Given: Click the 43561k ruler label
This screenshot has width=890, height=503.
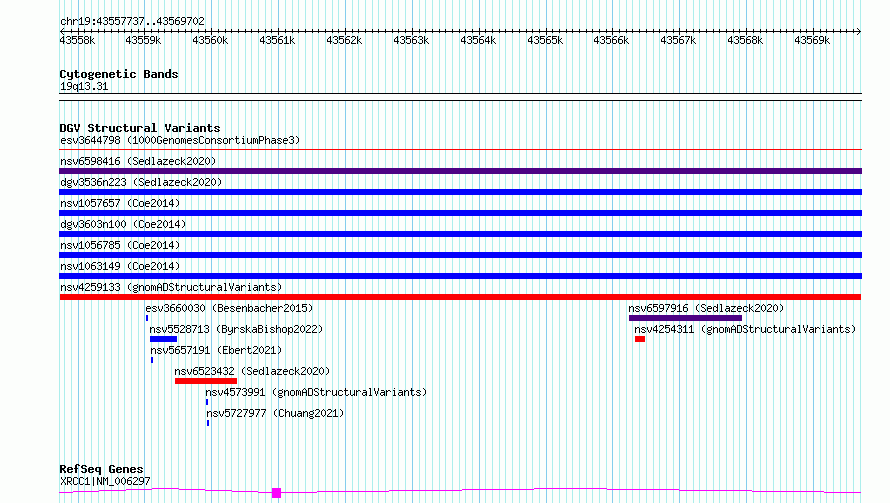Looking at the screenshot, I should pos(278,40).
